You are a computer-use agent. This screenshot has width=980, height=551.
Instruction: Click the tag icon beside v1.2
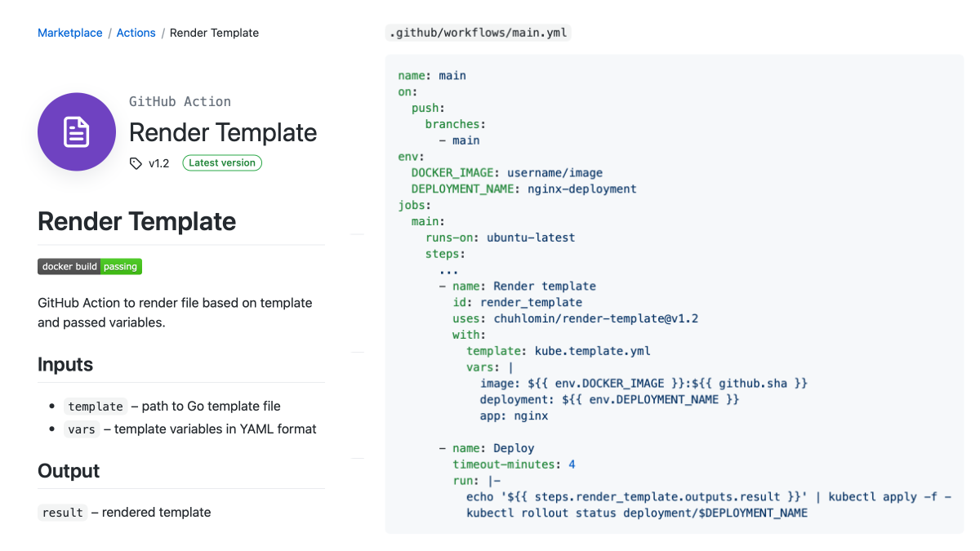tap(135, 162)
